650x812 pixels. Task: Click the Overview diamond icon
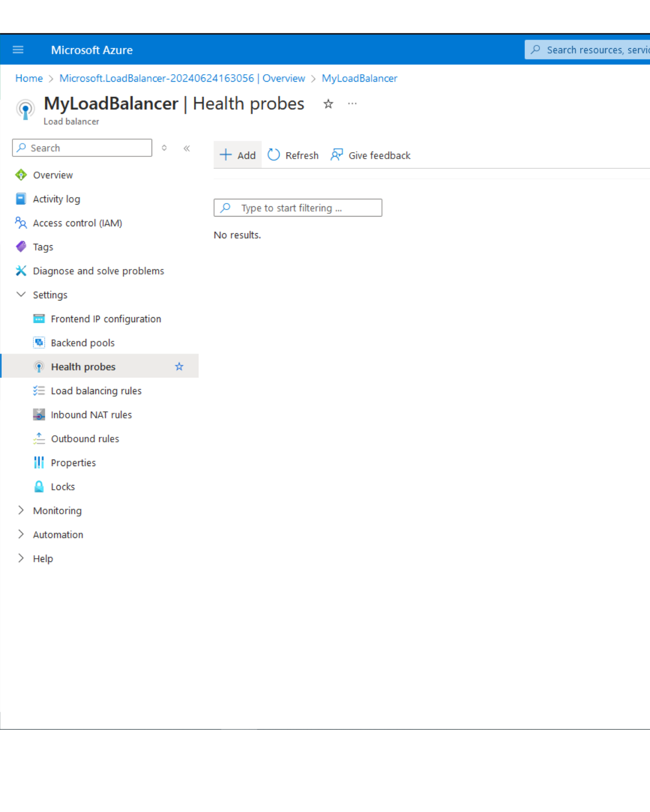(x=21, y=175)
